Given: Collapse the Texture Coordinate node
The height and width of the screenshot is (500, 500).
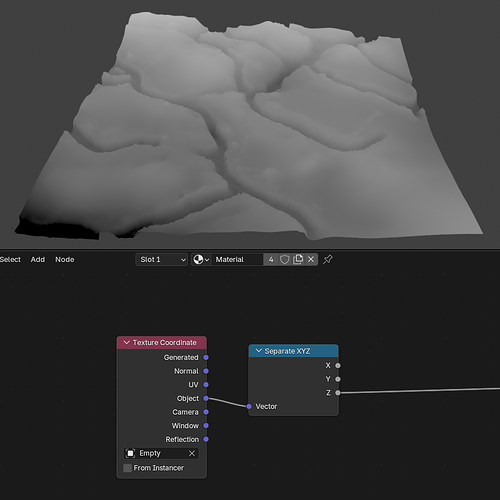Looking at the screenshot, I should coord(127,342).
